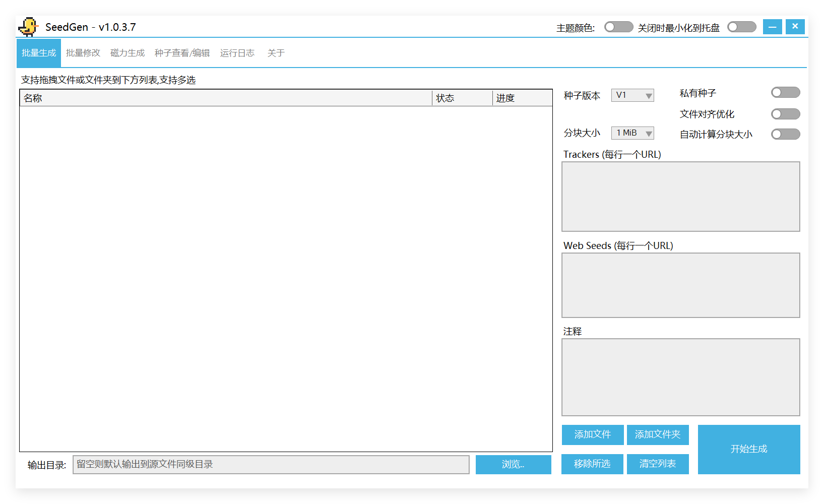View the 运行日志 tab
Viewport: 824px width, 504px height.
coord(237,52)
